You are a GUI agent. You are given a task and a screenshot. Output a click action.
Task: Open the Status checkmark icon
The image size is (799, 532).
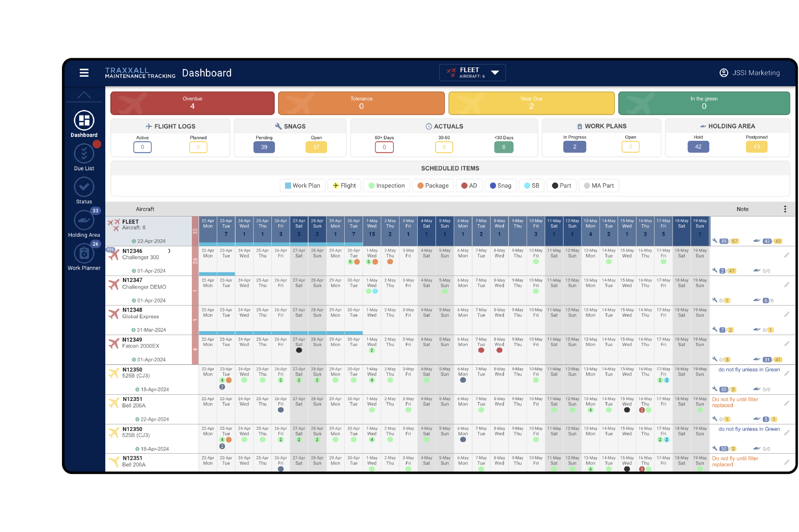pos(84,187)
